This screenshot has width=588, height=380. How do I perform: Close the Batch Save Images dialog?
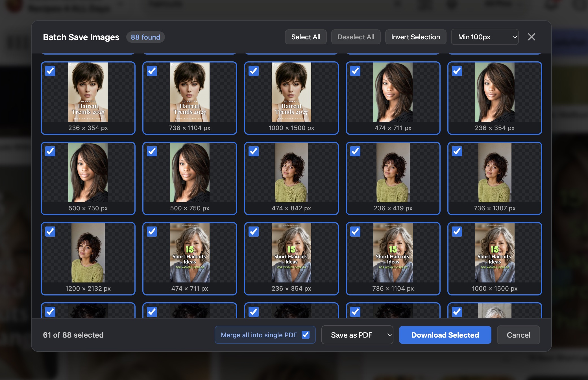pyautogui.click(x=531, y=37)
